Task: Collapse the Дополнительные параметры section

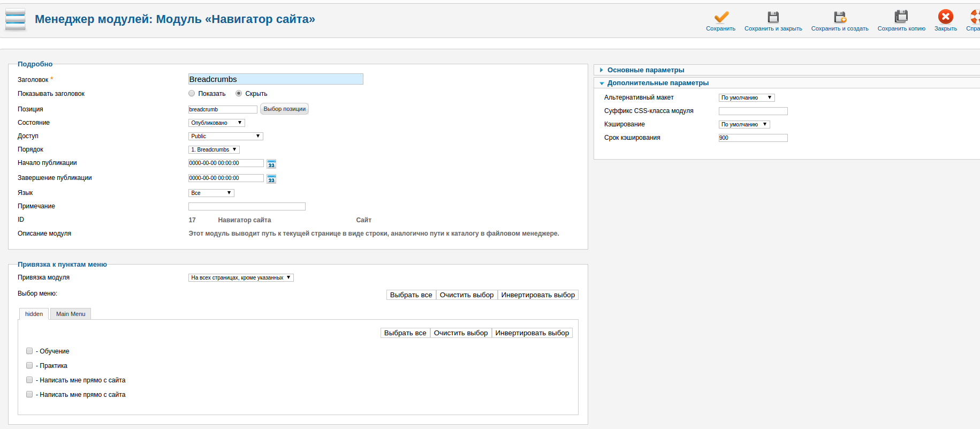Action: coord(658,83)
